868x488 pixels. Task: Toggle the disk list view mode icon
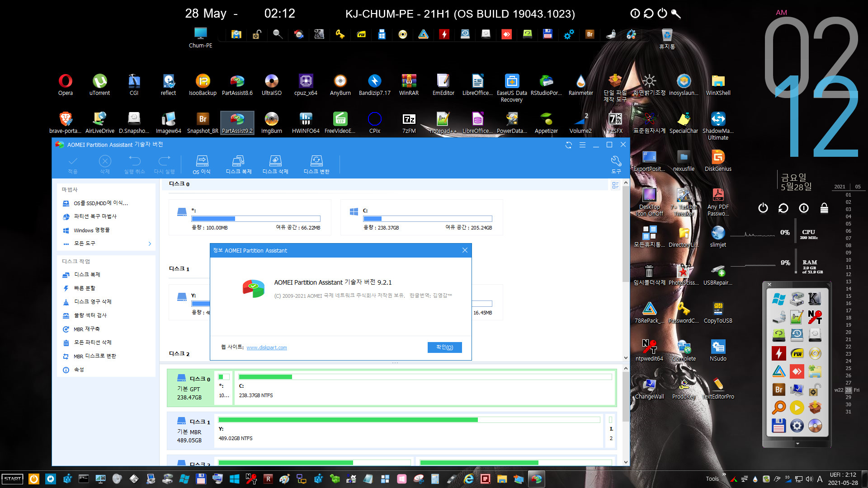coord(615,185)
